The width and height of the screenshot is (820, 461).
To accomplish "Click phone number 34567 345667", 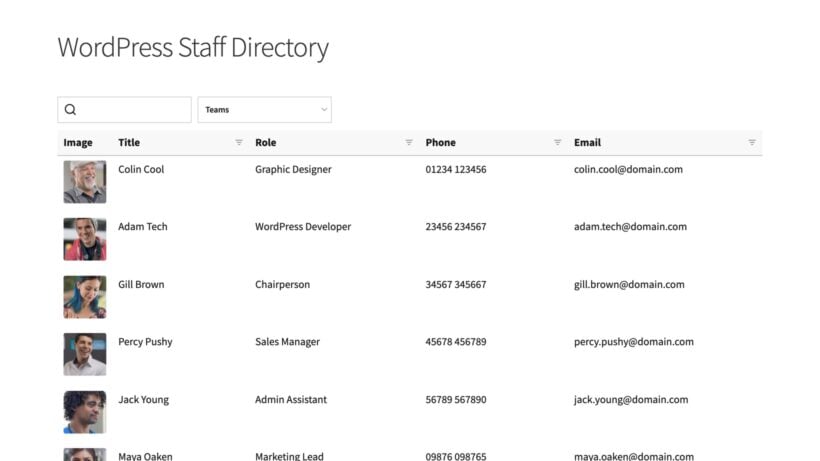I will (x=456, y=284).
